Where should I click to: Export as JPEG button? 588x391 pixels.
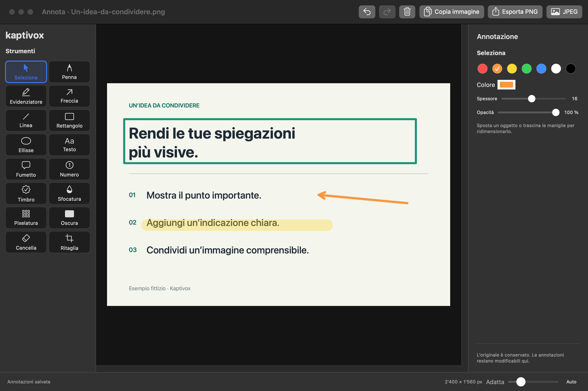click(x=564, y=12)
